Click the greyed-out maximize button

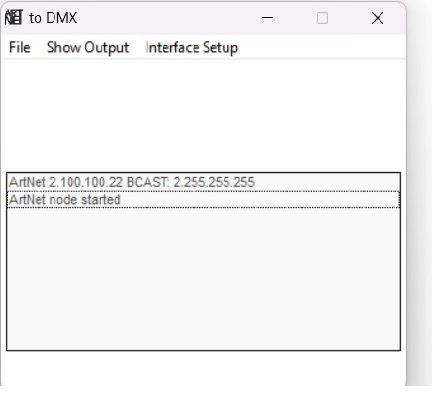[322, 18]
